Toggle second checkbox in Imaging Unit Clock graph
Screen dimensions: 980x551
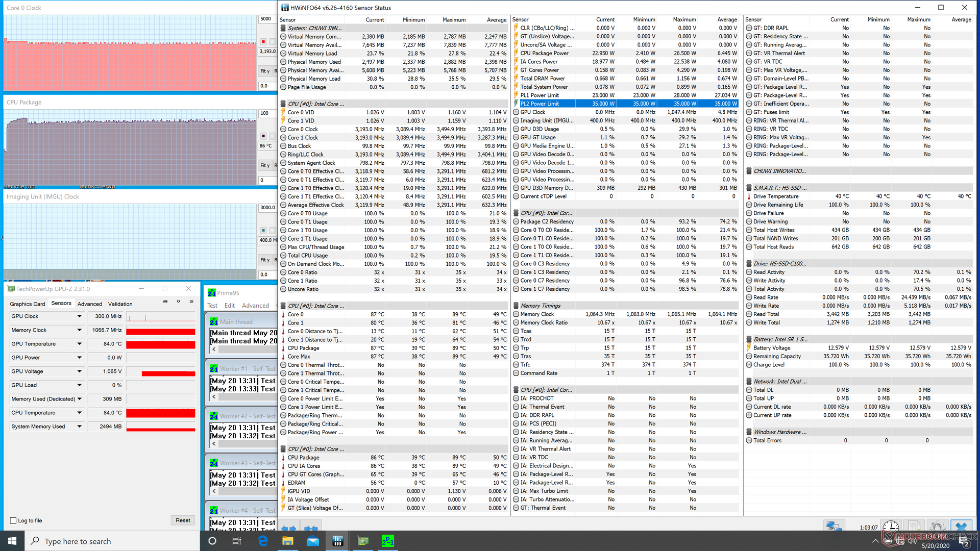pyautogui.click(x=272, y=231)
